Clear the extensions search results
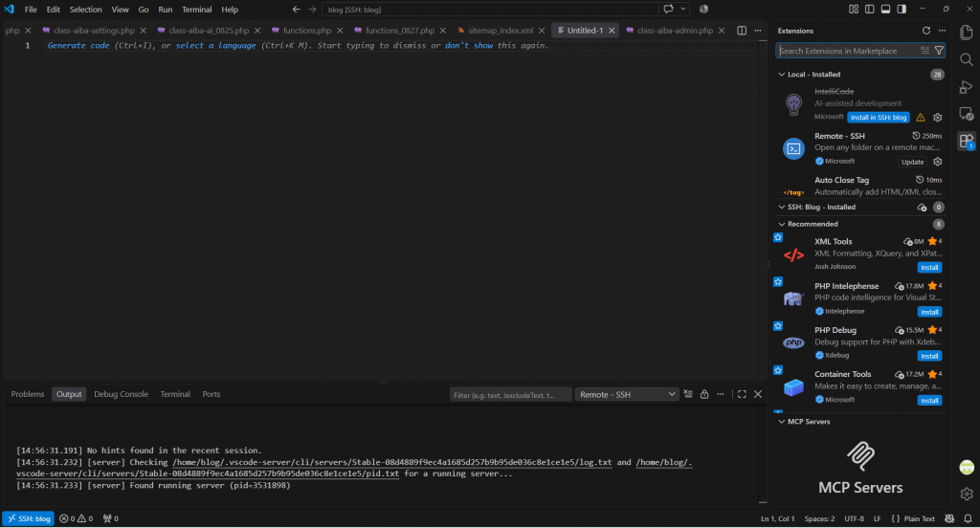Viewport: 980px width, 528px height. point(924,51)
